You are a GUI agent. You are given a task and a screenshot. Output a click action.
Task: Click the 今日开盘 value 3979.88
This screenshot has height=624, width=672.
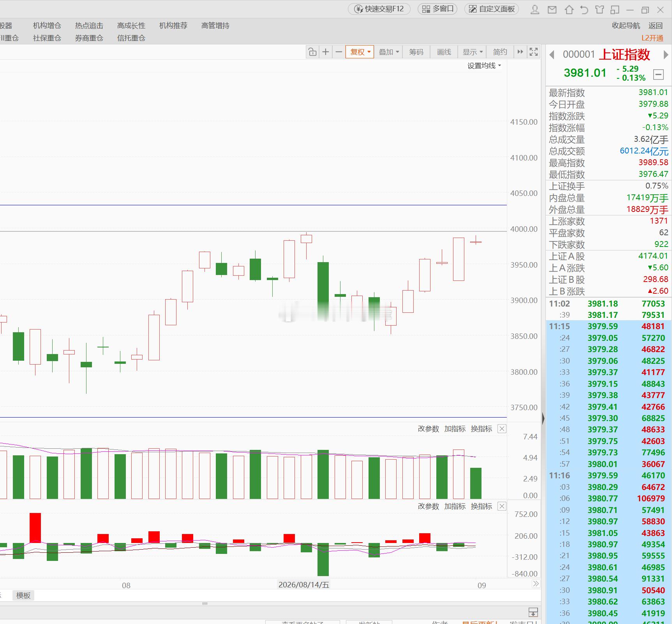653,104
